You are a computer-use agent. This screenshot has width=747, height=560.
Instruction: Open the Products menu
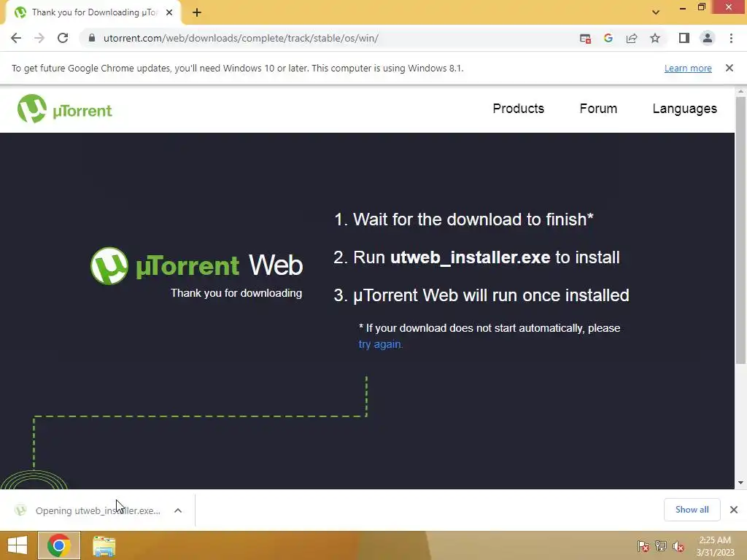click(519, 109)
